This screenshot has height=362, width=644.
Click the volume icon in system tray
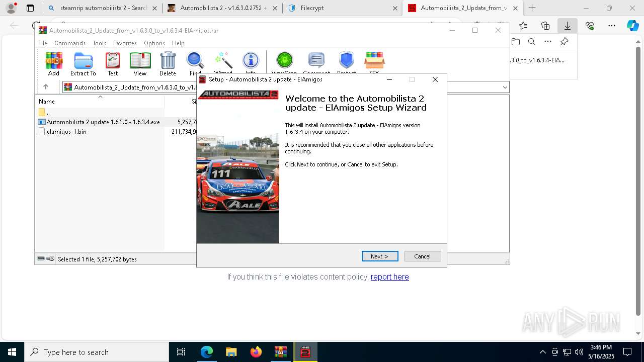pyautogui.click(x=579, y=352)
